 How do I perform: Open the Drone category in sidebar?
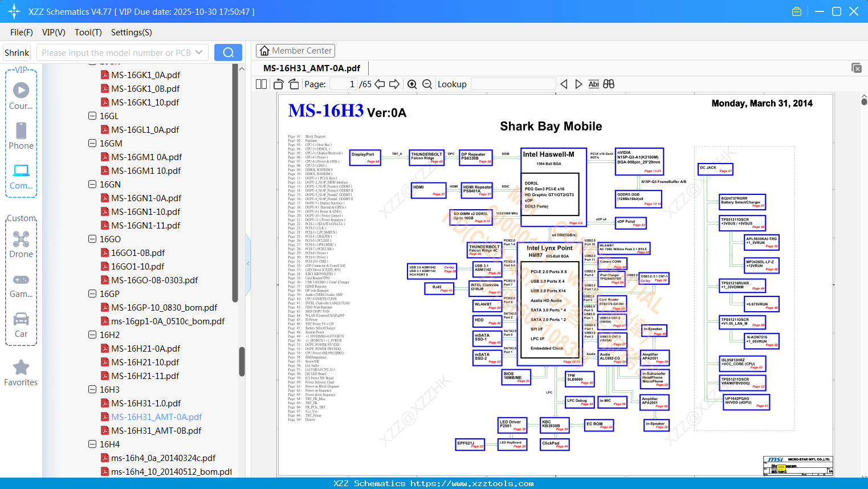21,244
